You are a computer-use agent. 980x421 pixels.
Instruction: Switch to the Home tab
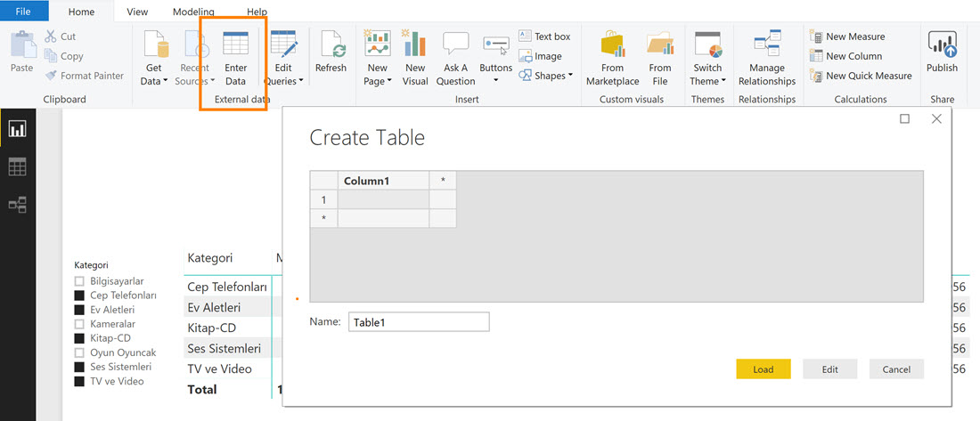(x=81, y=12)
